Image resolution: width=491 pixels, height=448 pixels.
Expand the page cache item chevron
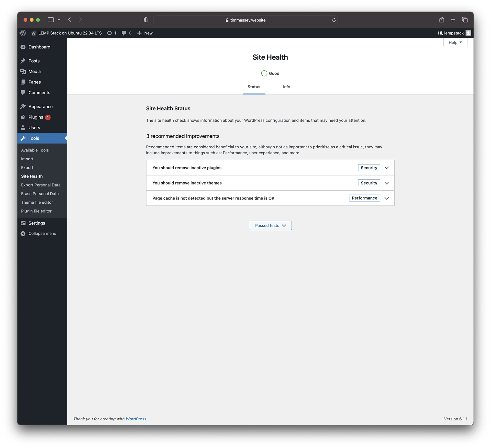[x=387, y=198]
